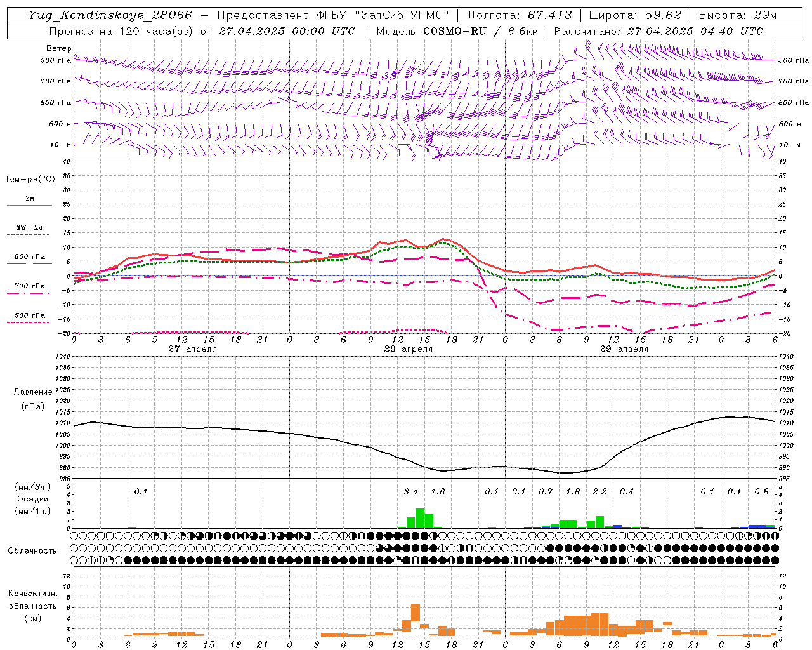Click the '500 м' wind level label on left
The height and width of the screenshot is (650, 812).
click(60, 124)
